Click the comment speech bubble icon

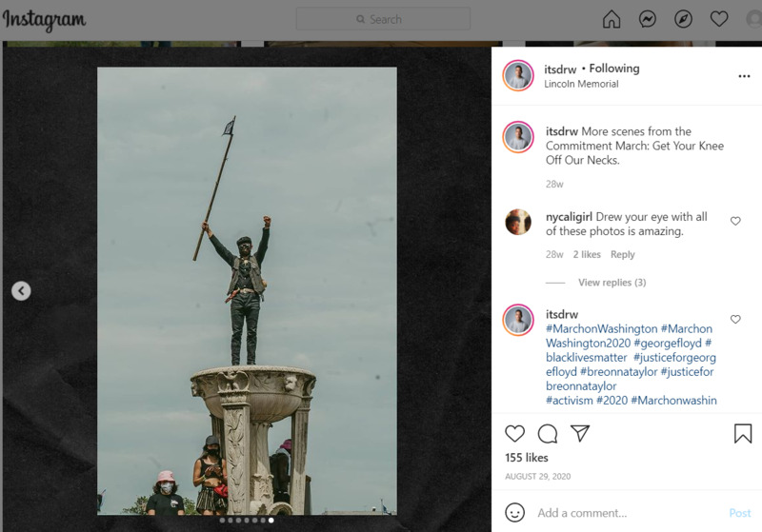tap(548, 434)
